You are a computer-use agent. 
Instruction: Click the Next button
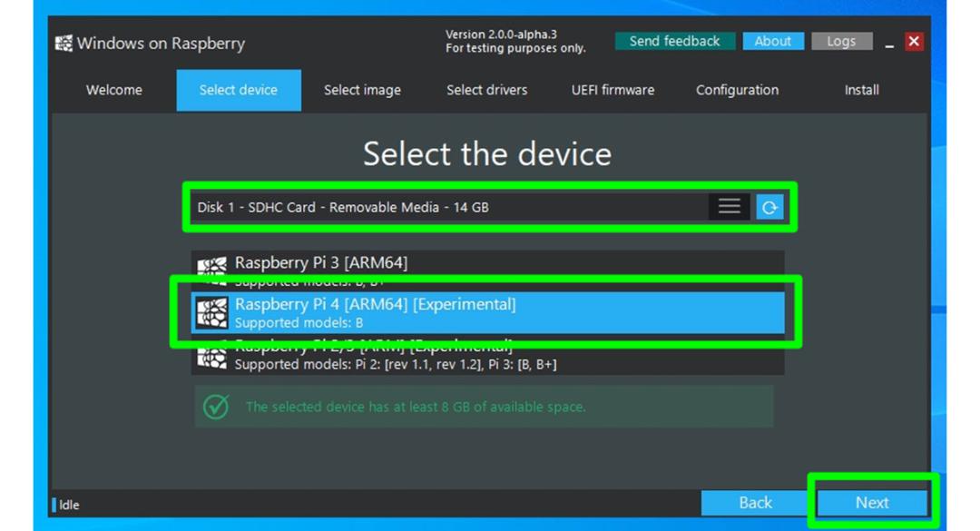click(x=872, y=503)
